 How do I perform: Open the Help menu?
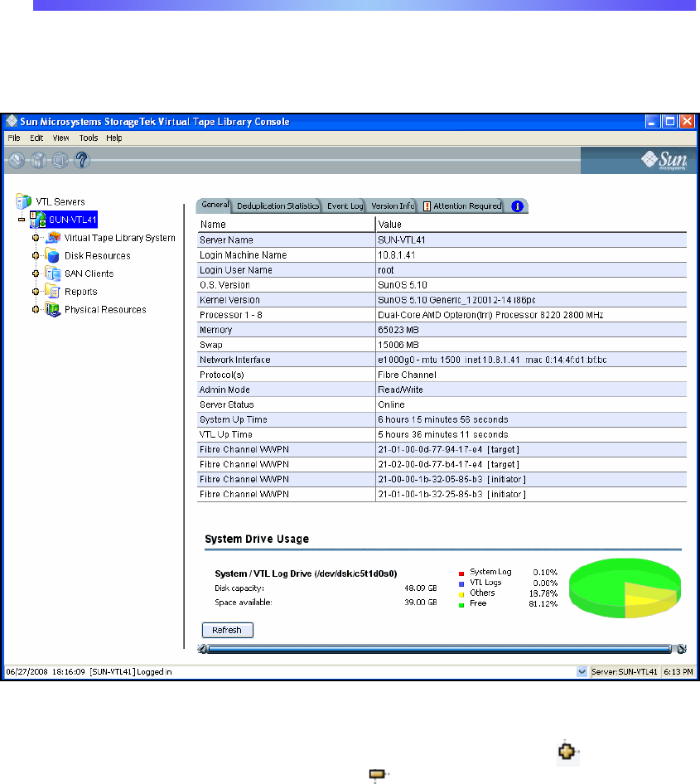pos(114,138)
